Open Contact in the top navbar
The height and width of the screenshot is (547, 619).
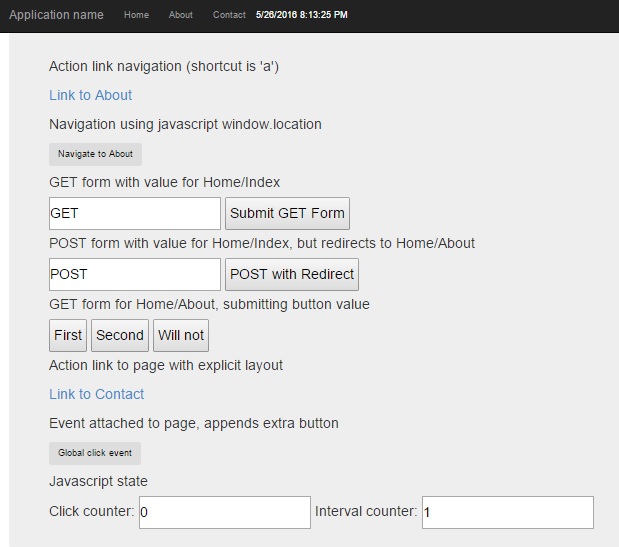click(229, 15)
